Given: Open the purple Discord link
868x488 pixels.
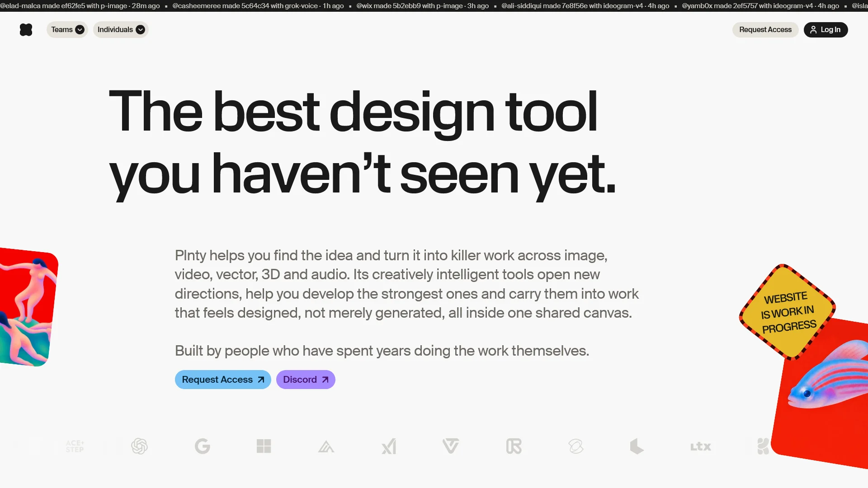Looking at the screenshot, I should tap(306, 380).
